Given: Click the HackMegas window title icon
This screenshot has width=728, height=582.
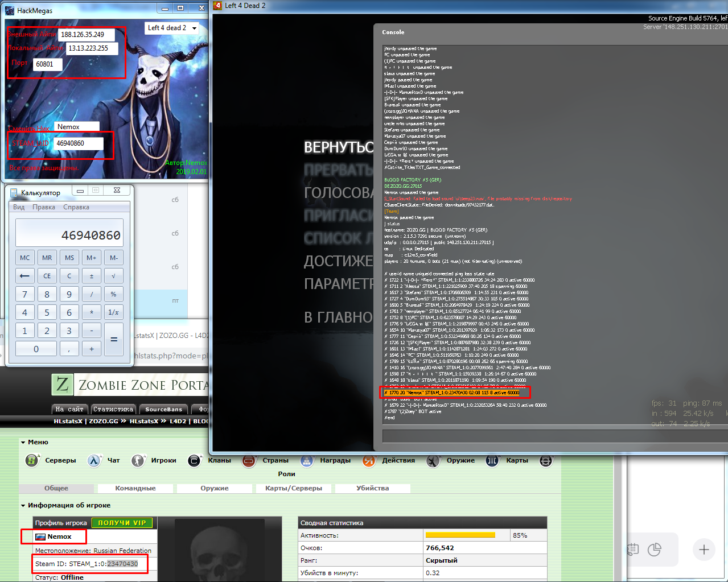Looking at the screenshot, I should coord(10,10).
